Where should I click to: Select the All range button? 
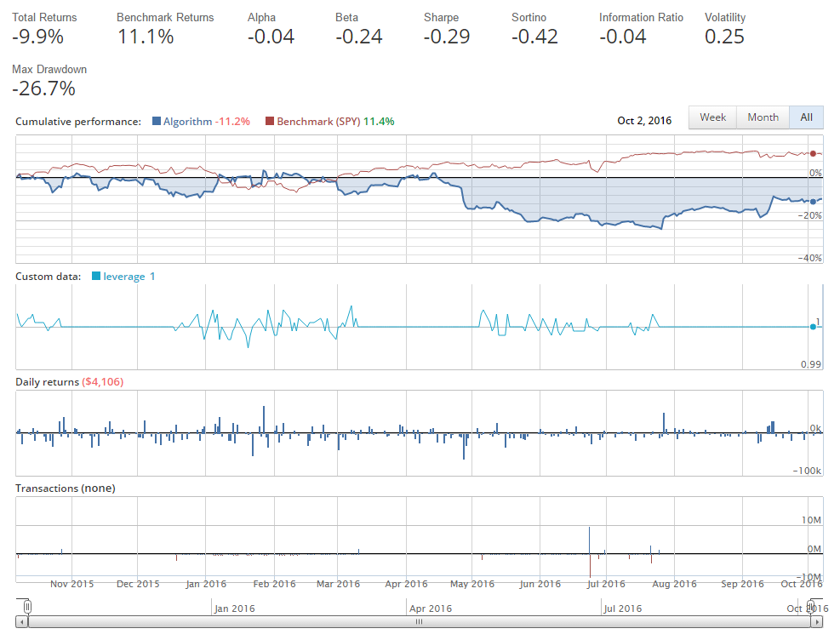[806, 117]
